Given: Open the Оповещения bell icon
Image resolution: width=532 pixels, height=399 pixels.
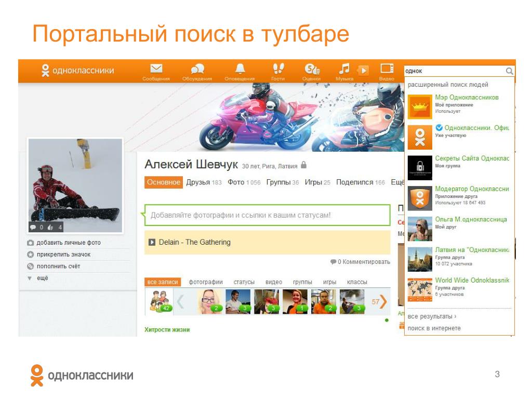Looking at the screenshot, I should pos(240,69).
